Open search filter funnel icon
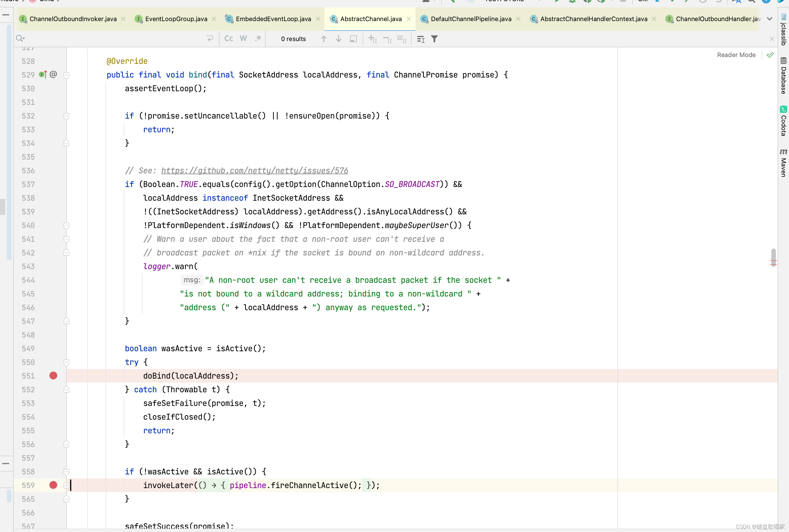Viewport: 789px width, 532px height. (434, 39)
